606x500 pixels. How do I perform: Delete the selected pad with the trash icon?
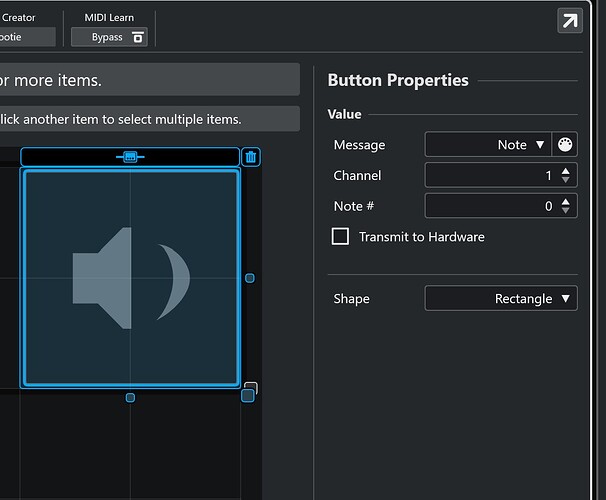[251, 157]
